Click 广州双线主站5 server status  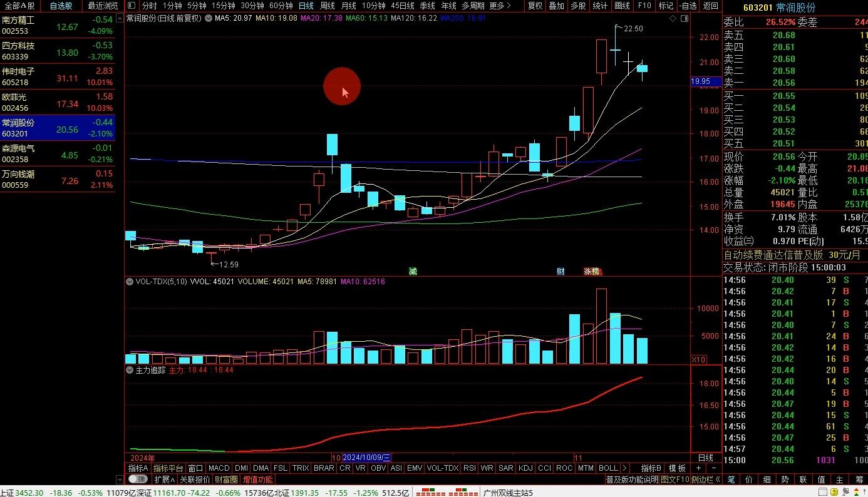click(x=508, y=493)
